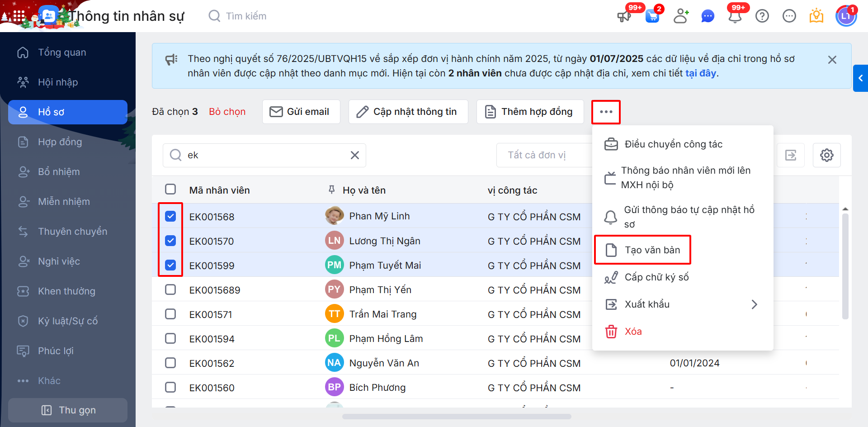Open the three-dots more actions menu
This screenshot has width=868, height=427.
[606, 112]
